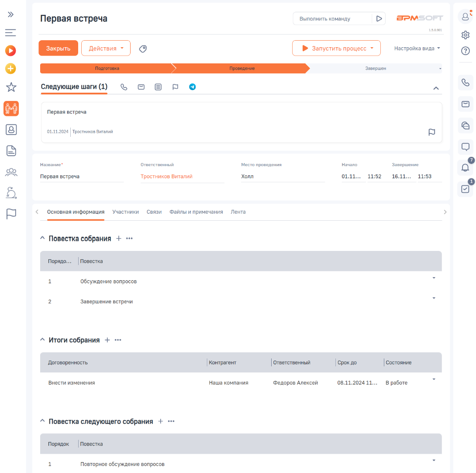
Task: Open row menu for Повторное обсуждение вопросов
Action: click(434, 460)
